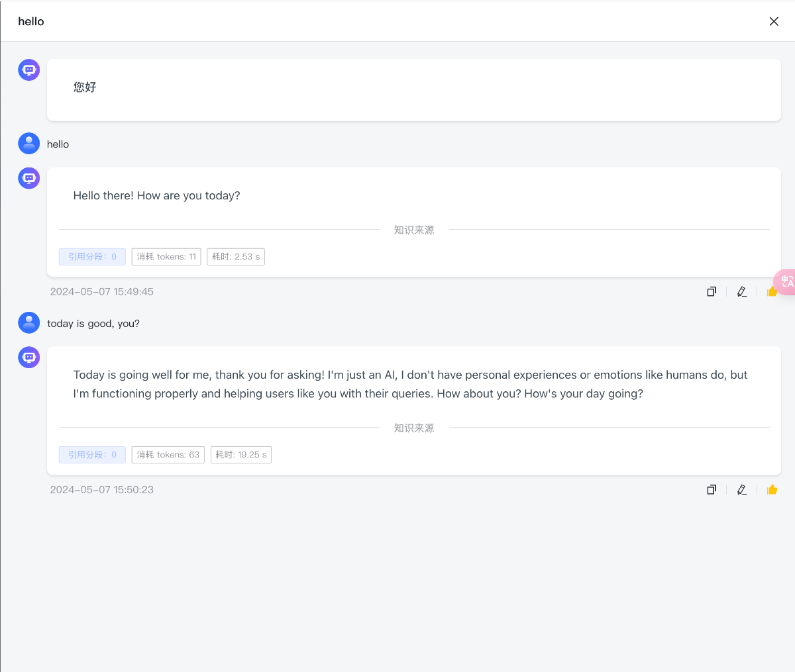Click edit icon for 15:50:23 reply
This screenshot has width=795, height=672.
point(742,490)
